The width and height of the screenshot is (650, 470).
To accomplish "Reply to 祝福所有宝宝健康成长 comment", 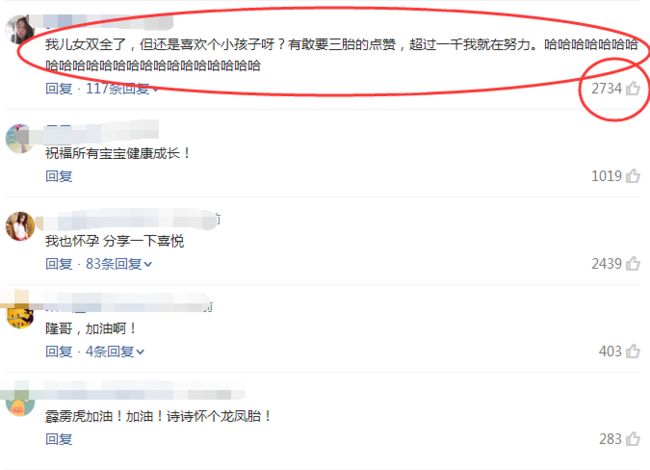I will (59, 176).
